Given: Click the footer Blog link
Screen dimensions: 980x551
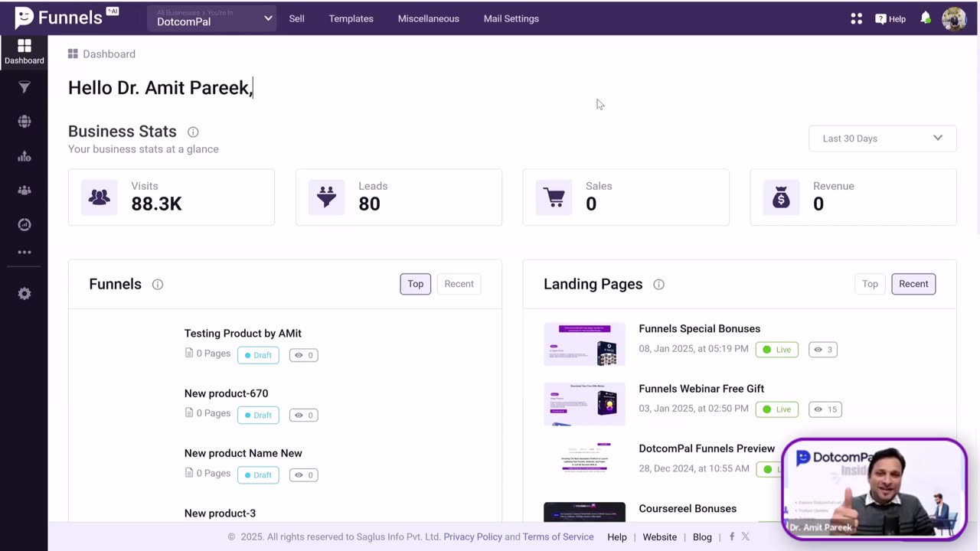Looking at the screenshot, I should (x=702, y=537).
